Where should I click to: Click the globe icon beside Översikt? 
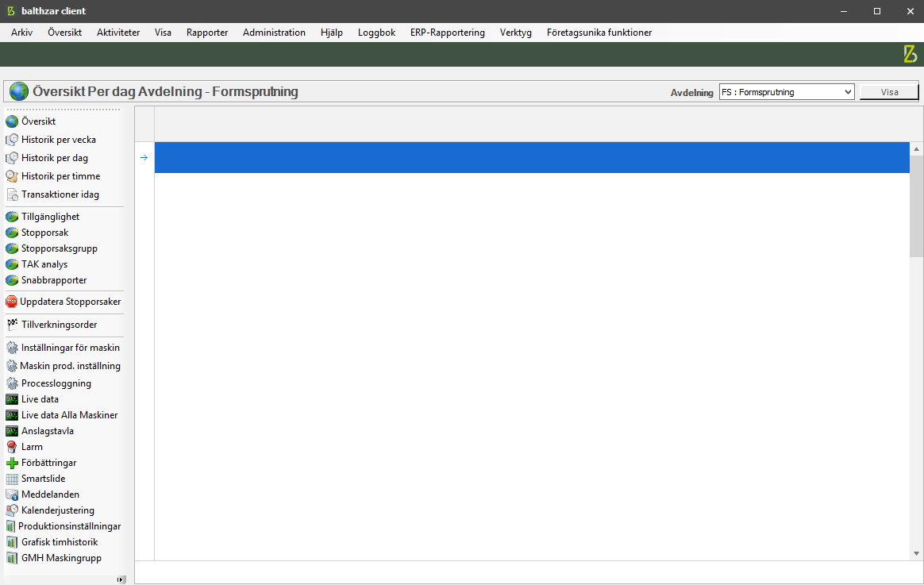(x=12, y=121)
